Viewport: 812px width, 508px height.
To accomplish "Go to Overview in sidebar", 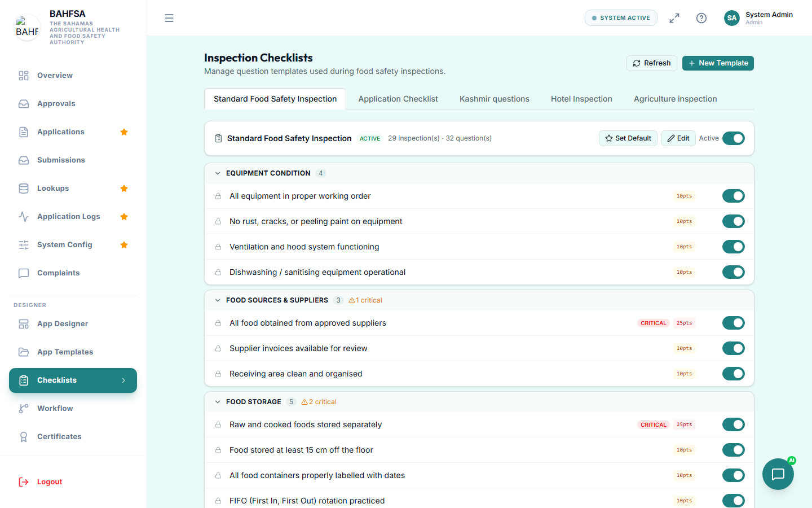I will point(73,76).
